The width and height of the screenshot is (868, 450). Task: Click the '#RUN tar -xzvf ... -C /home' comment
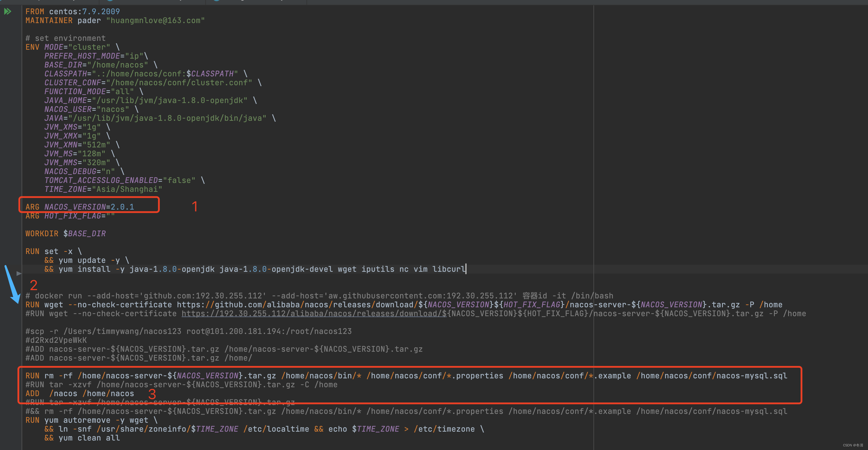[181, 385]
